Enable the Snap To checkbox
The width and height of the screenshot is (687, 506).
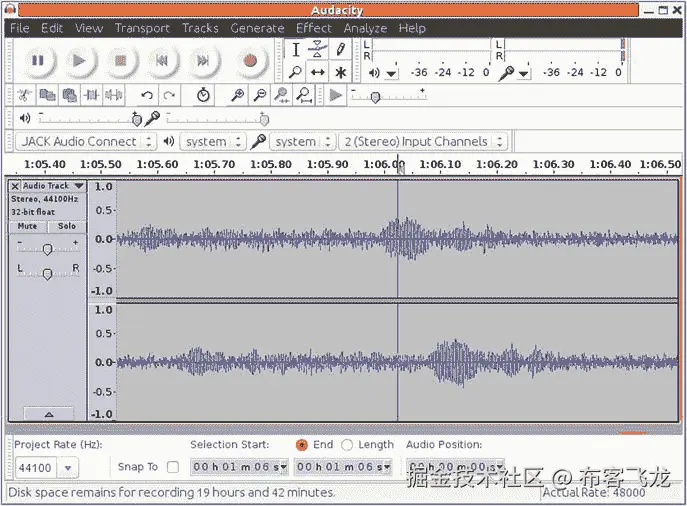[x=173, y=467]
